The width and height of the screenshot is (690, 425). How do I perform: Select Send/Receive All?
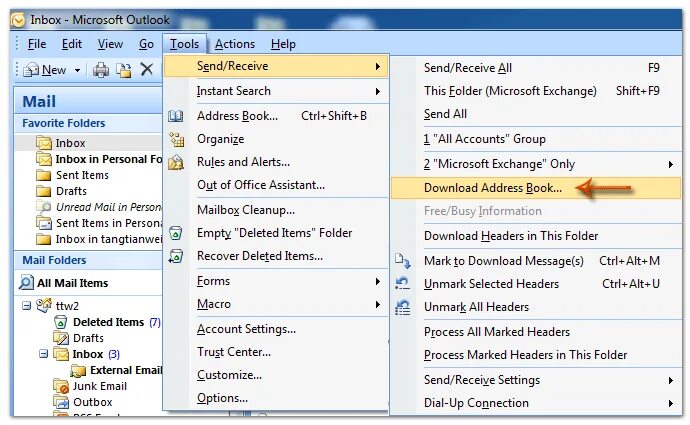(536, 68)
